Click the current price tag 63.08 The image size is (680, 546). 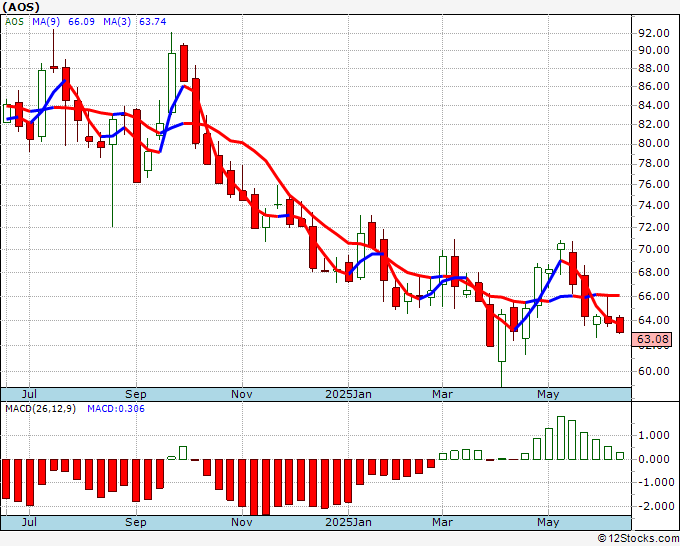click(652, 339)
